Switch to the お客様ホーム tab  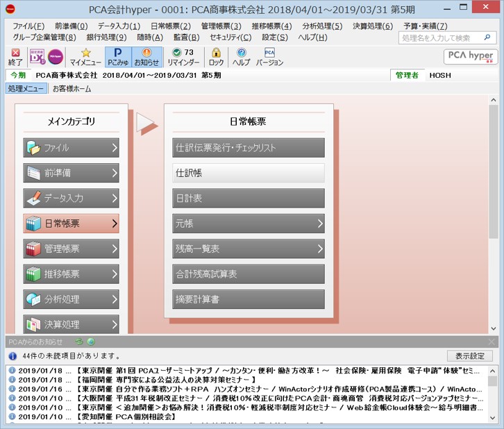72,89
